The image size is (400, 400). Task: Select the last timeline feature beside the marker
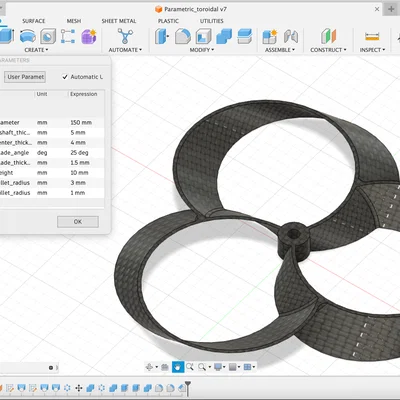tap(182, 388)
